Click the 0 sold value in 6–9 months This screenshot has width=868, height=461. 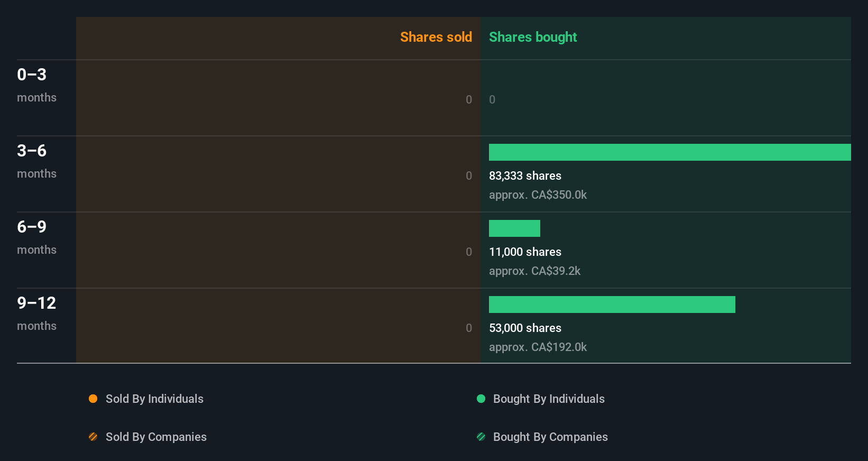(x=469, y=252)
